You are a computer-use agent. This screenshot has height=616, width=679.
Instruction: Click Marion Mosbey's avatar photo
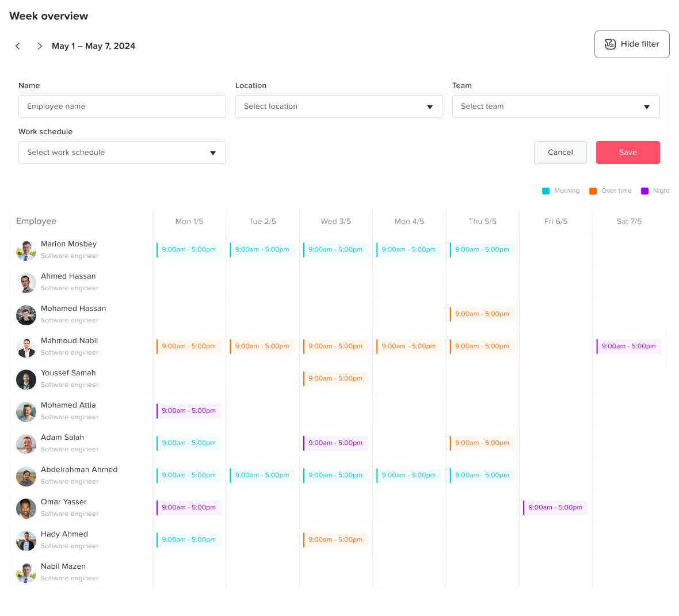point(26,250)
